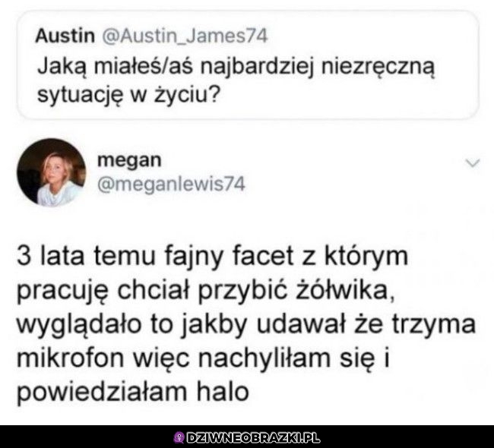
Task: Click the purple icon beside the DZIWNEOBRAZKI.PL logo
Action: point(179,437)
